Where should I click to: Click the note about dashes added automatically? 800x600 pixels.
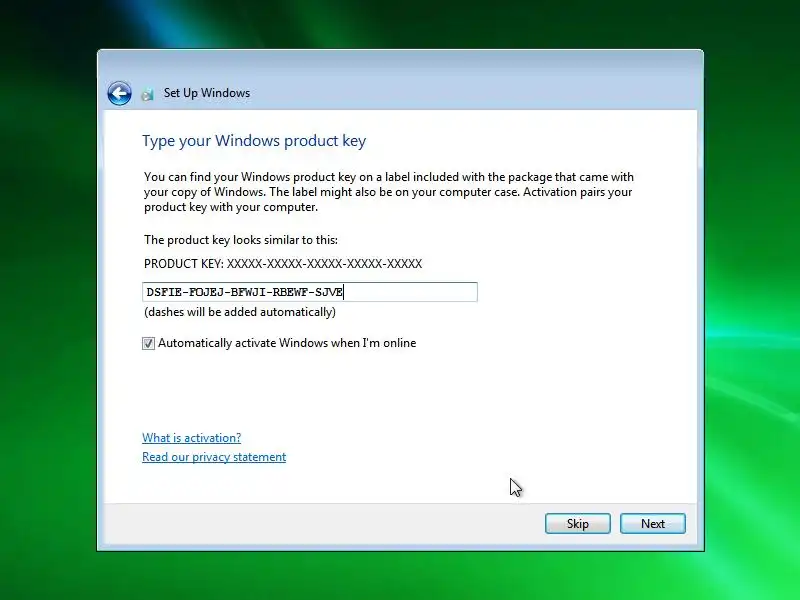(x=240, y=312)
